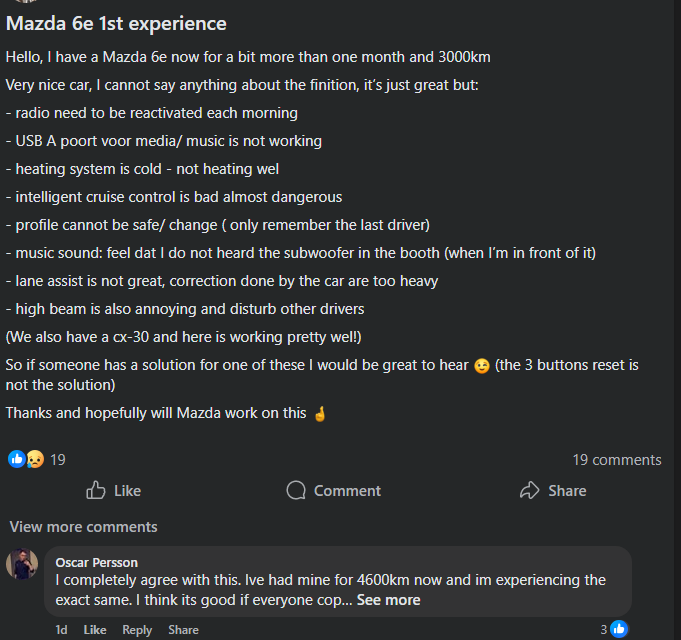Click the Mazda 6e 1st experience title
Screen dimensions: 681x640
(117, 23)
